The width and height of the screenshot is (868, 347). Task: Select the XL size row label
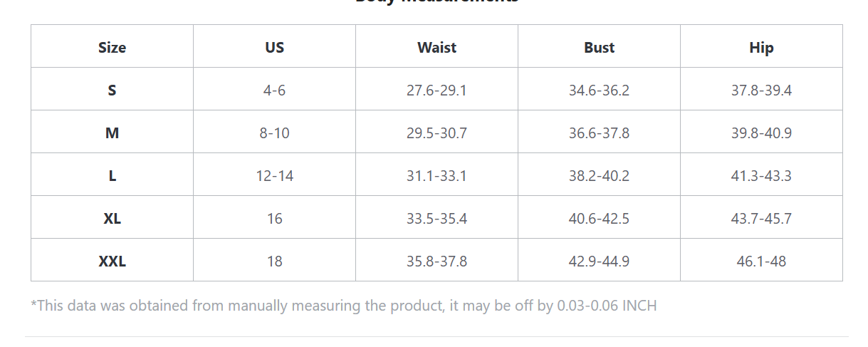(112, 219)
